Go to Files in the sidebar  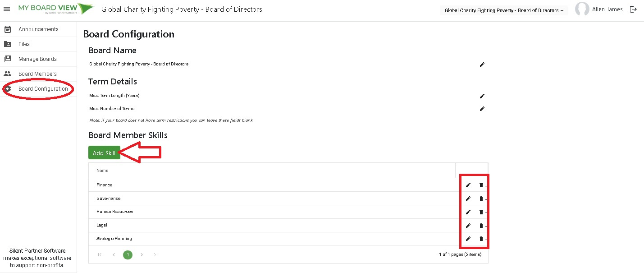pyautogui.click(x=24, y=44)
